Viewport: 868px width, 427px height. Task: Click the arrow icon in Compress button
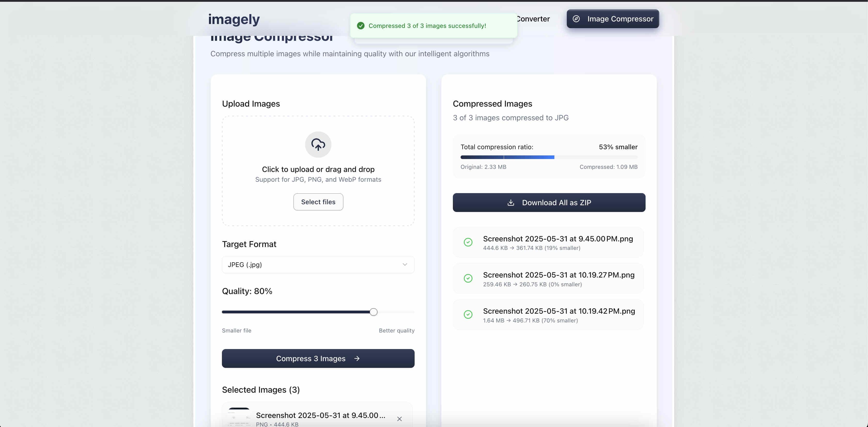coord(357,359)
